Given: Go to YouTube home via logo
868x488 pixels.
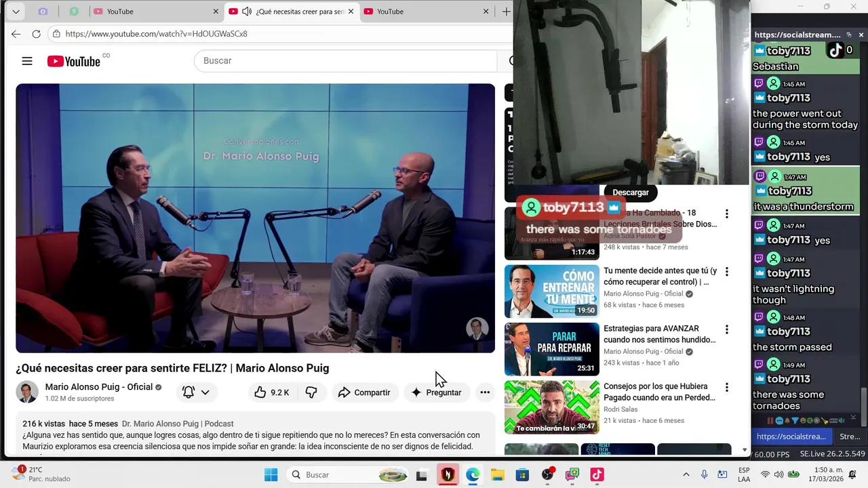Looking at the screenshot, I should coord(74,61).
